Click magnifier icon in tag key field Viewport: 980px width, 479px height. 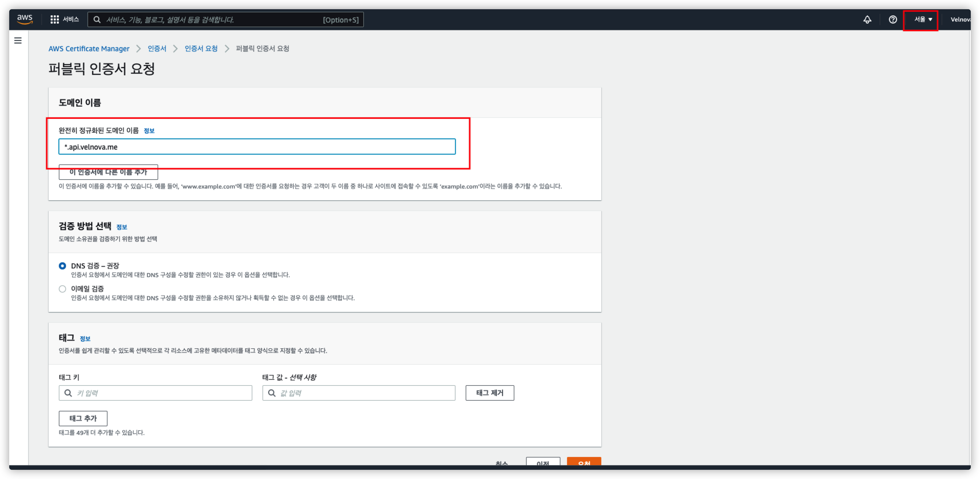pyautogui.click(x=68, y=393)
